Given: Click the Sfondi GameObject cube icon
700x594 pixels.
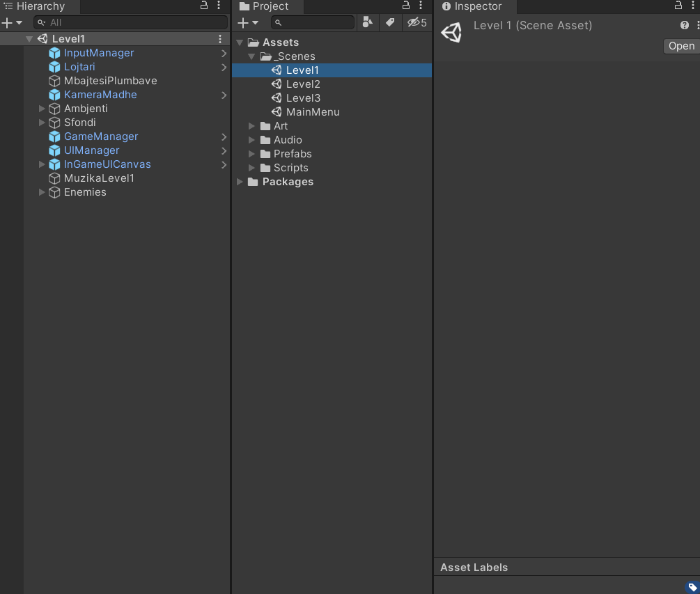Looking at the screenshot, I should [x=54, y=123].
